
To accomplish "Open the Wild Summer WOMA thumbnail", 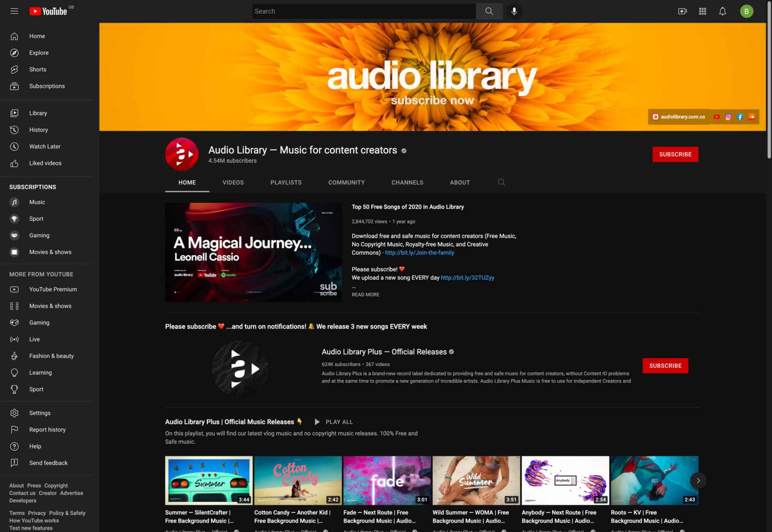I will point(476,480).
